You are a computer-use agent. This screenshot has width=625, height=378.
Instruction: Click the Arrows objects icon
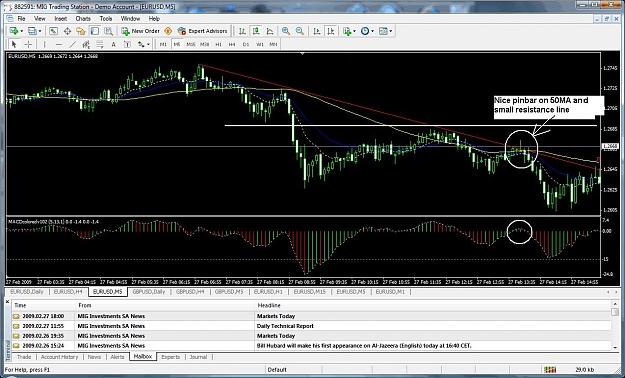click(x=141, y=44)
